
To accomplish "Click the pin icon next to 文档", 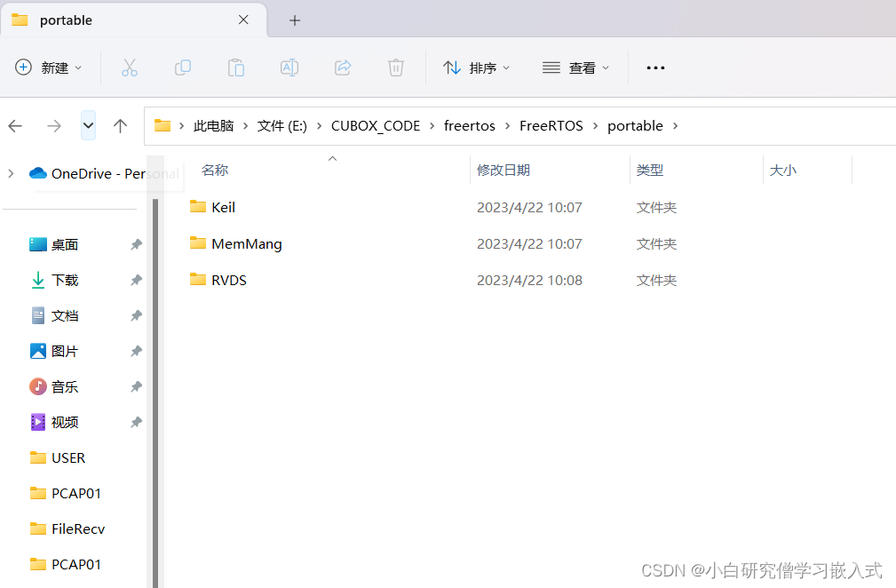I will point(136,315).
